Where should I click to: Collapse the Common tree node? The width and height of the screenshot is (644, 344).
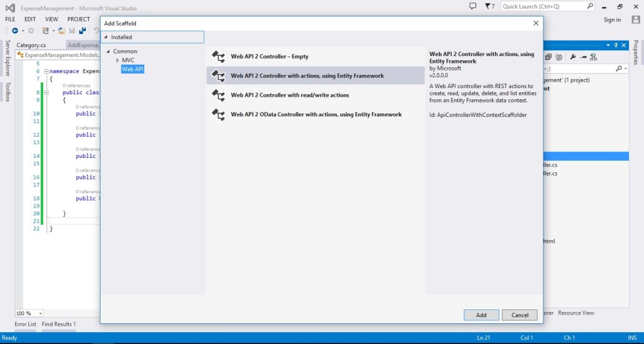point(108,52)
